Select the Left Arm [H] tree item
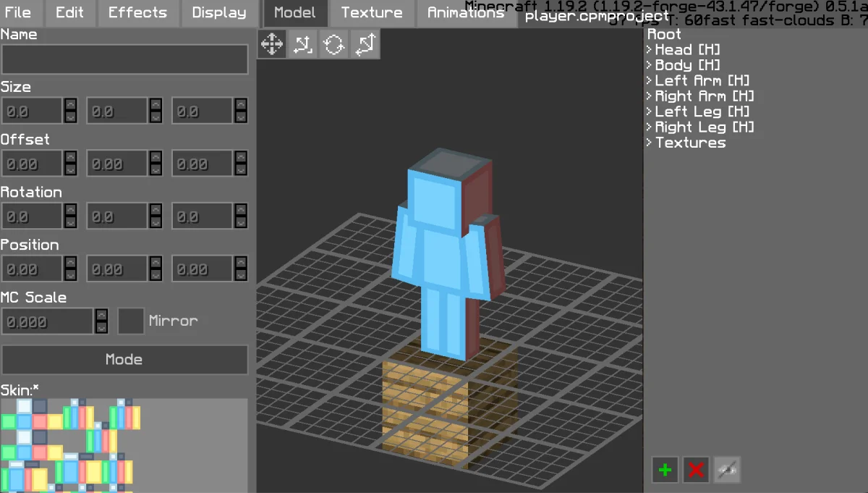868x493 pixels. click(702, 80)
